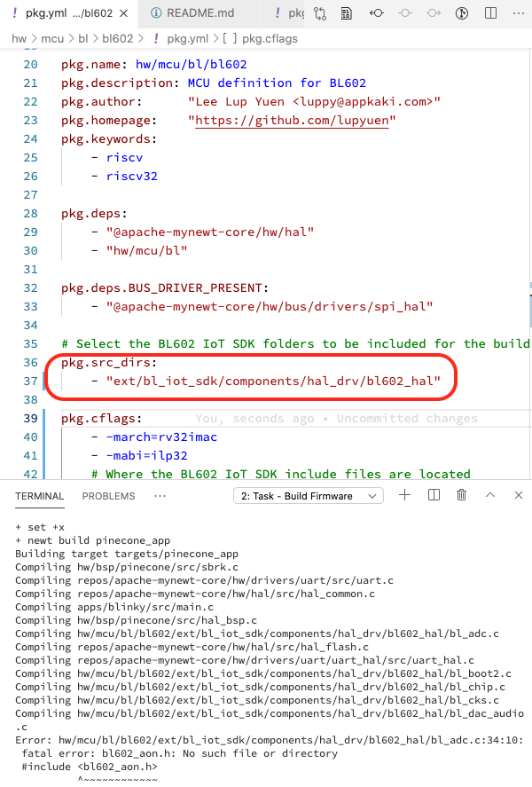This screenshot has height=787, width=532.
Task: Open the editor More Actions ellipsis
Action: (518, 13)
